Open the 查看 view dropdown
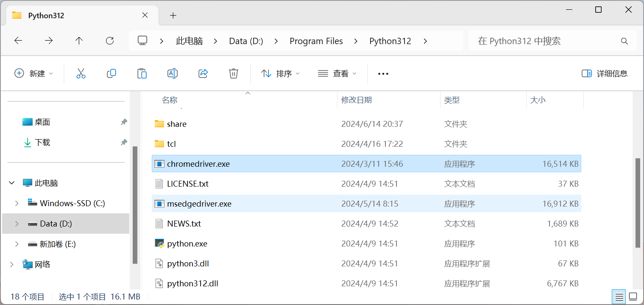 [337, 73]
